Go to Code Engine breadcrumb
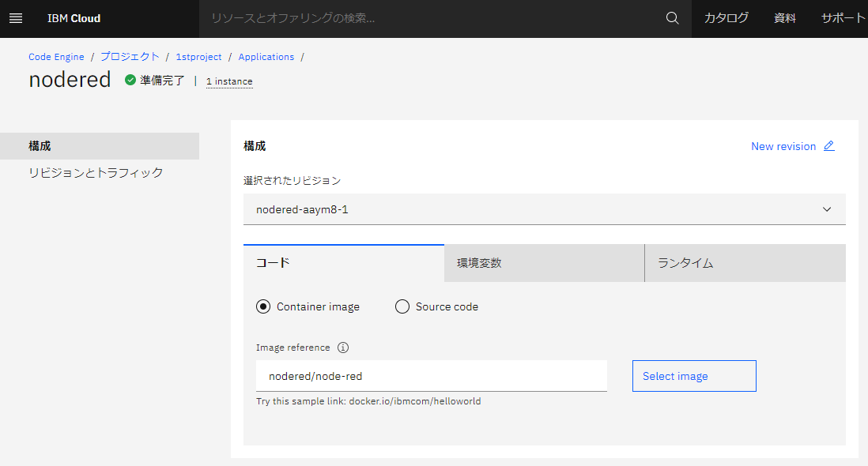Image resolution: width=868 pixels, height=466 pixels. click(56, 57)
